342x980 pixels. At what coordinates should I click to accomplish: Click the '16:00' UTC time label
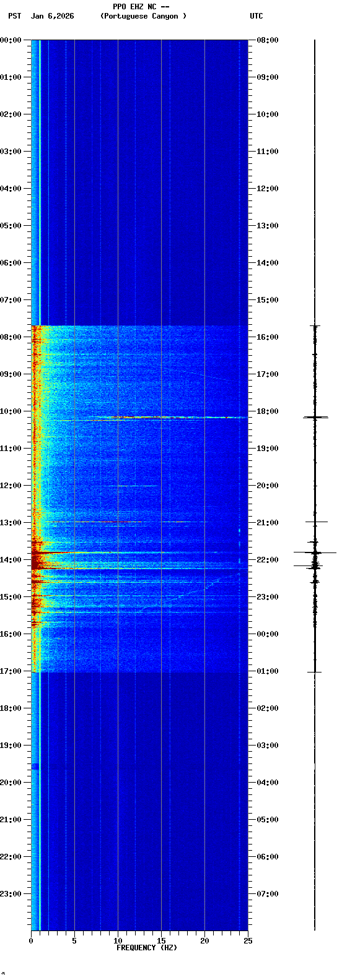coord(268,337)
